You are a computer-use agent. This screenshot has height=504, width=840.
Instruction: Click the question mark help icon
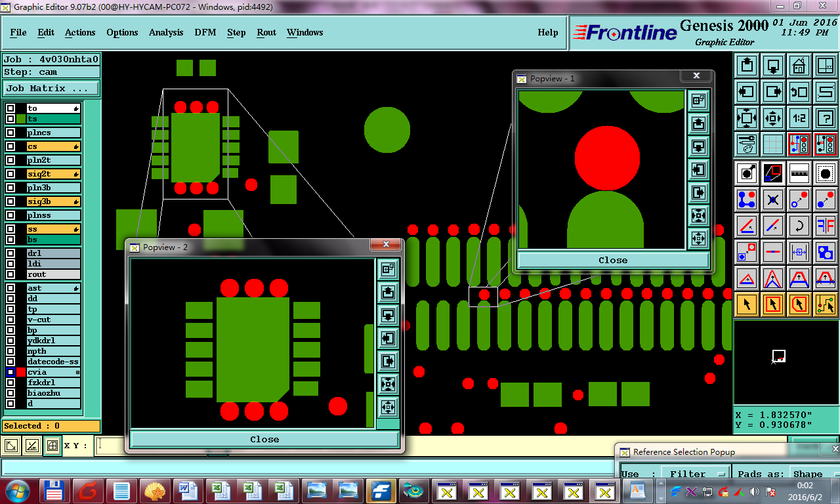coord(826,119)
